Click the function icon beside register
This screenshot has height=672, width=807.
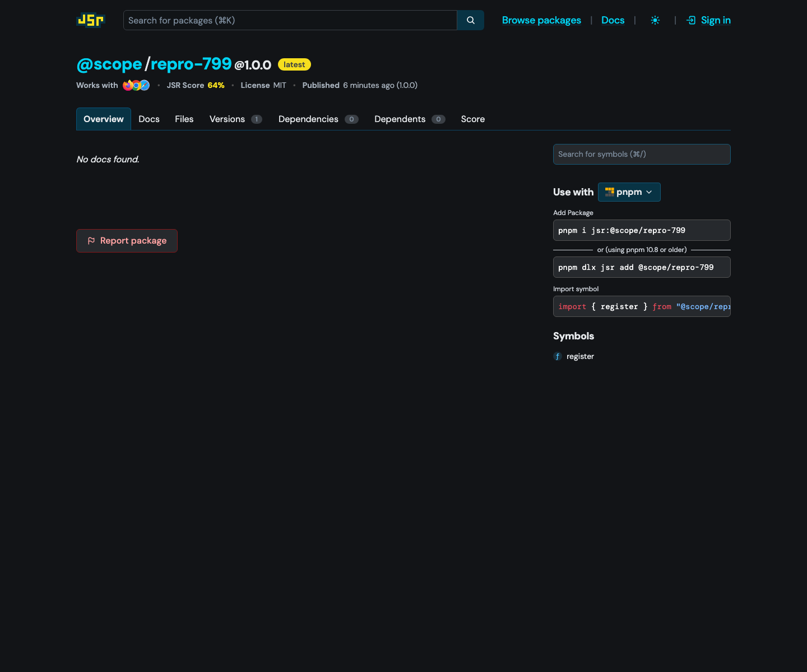558,356
